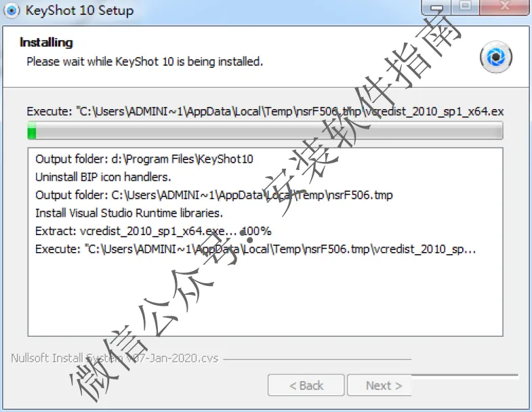Click the KeyShot logo in the header
532x412 pixels.
tap(496, 57)
